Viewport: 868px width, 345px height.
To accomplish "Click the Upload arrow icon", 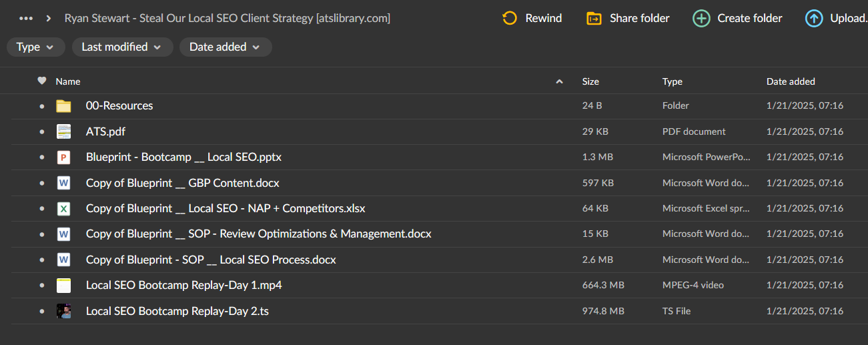I will coord(814,18).
